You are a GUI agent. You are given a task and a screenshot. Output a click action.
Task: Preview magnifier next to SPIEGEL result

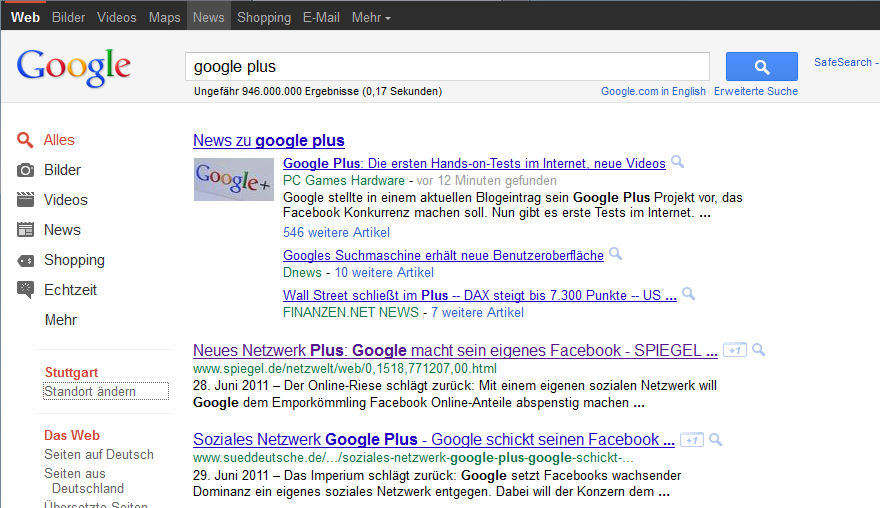759,350
